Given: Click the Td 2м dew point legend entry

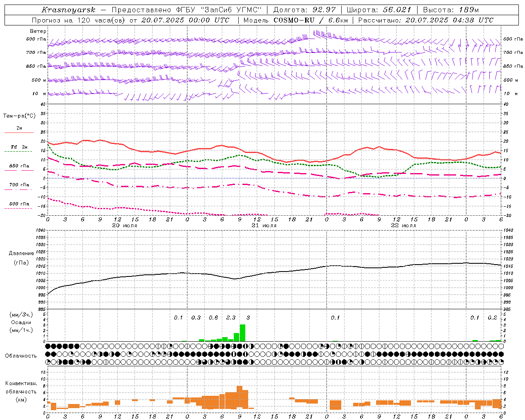Looking at the screenshot, I should (19, 147).
